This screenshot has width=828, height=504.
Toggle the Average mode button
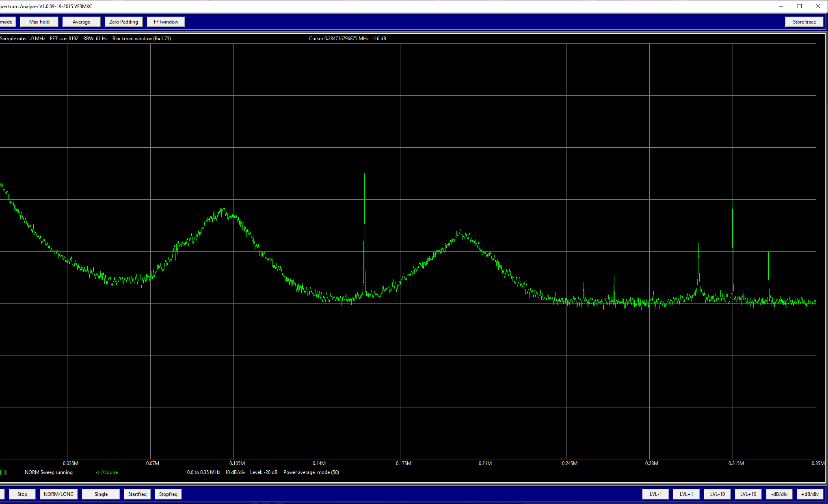click(x=81, y=22)
